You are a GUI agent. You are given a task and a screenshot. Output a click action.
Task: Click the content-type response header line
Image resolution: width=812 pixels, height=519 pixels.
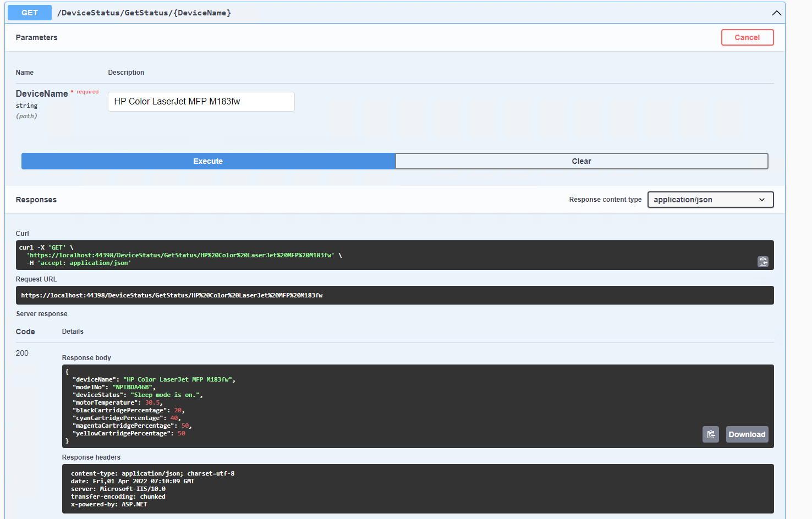pyautogui.click(x=152, y=473)
